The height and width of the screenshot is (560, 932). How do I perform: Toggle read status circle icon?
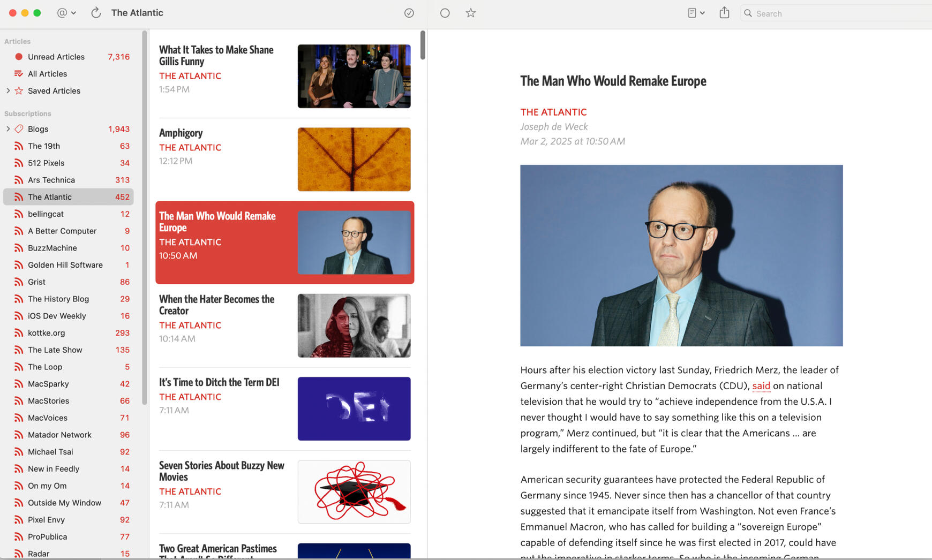445,13
